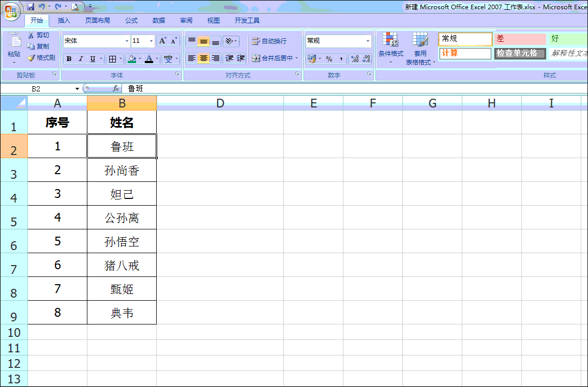Align cell text to the left
Image resolution: width=588 pixels, height=387 pixels.
(x=192, y=58)
